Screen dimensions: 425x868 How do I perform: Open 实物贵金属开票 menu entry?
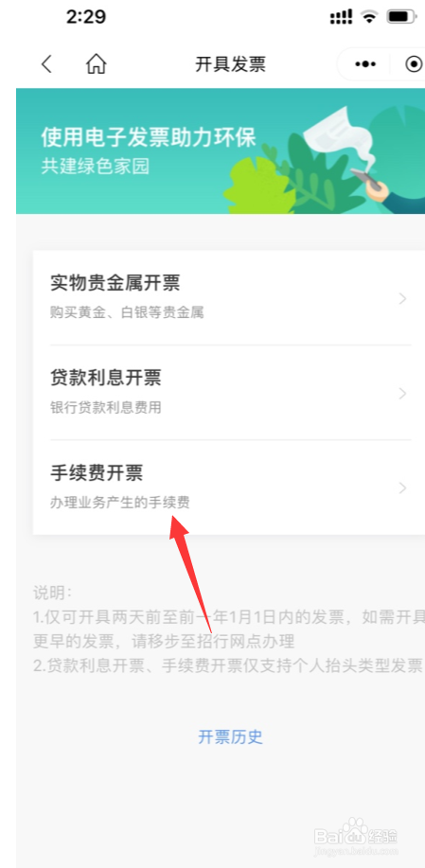[229, 297]
